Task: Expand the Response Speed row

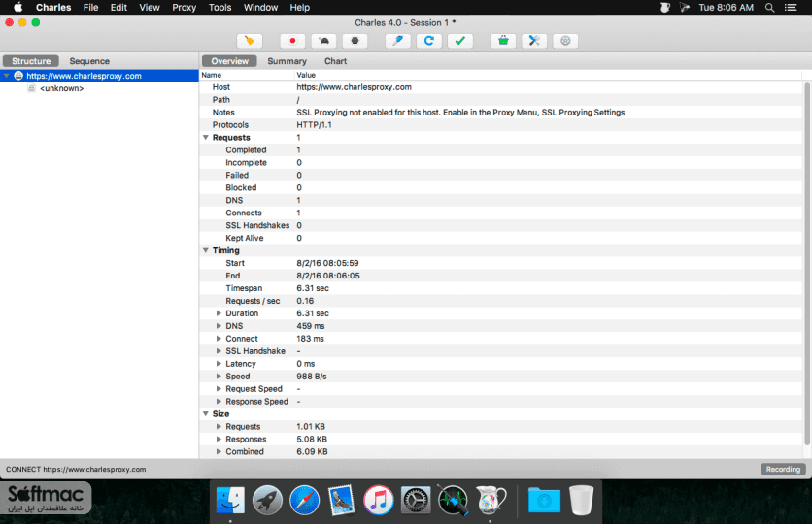Action: tap(219, 402)
